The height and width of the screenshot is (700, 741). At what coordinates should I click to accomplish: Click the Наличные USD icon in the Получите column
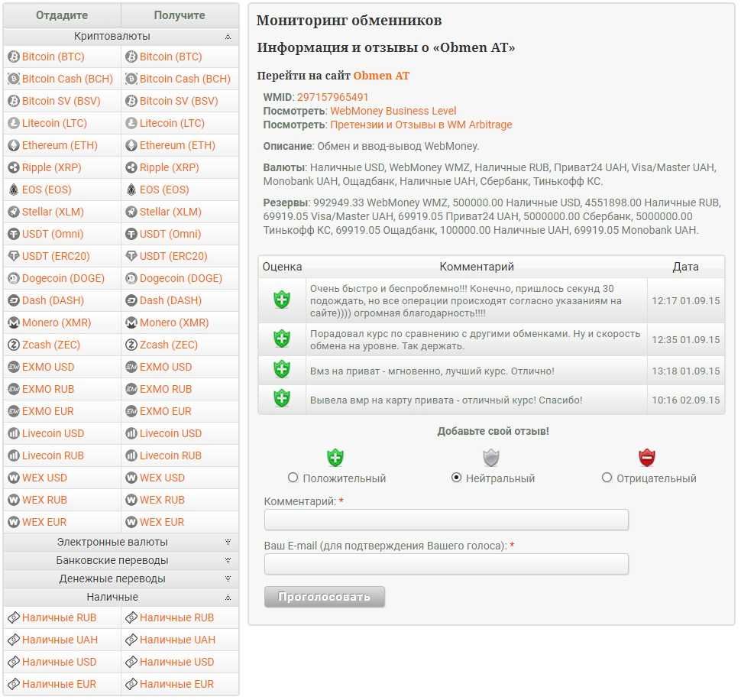click(131, 663)
